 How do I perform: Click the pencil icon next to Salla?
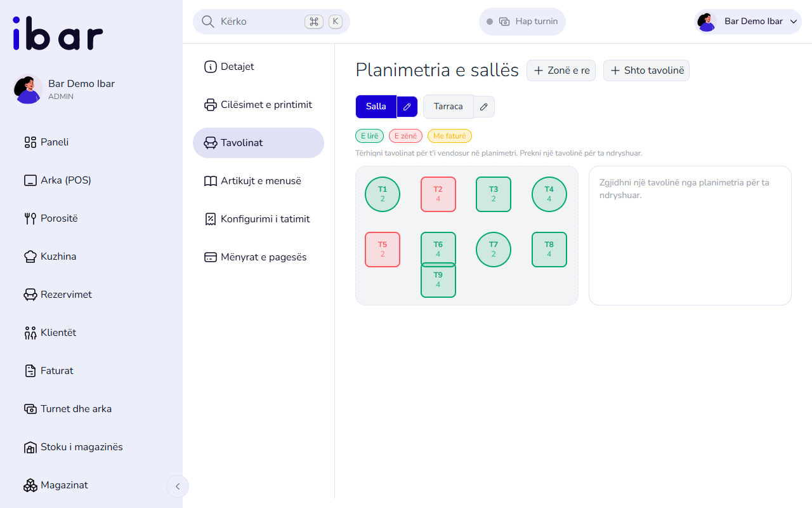click(x=407, y=107)
